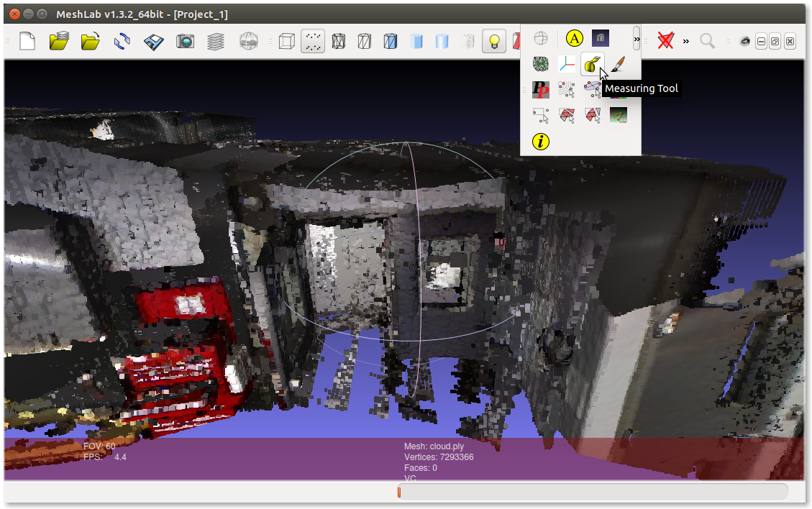Reload the current mesh
The width and height of the screenshot is (812, 509).
click(122, 41)
